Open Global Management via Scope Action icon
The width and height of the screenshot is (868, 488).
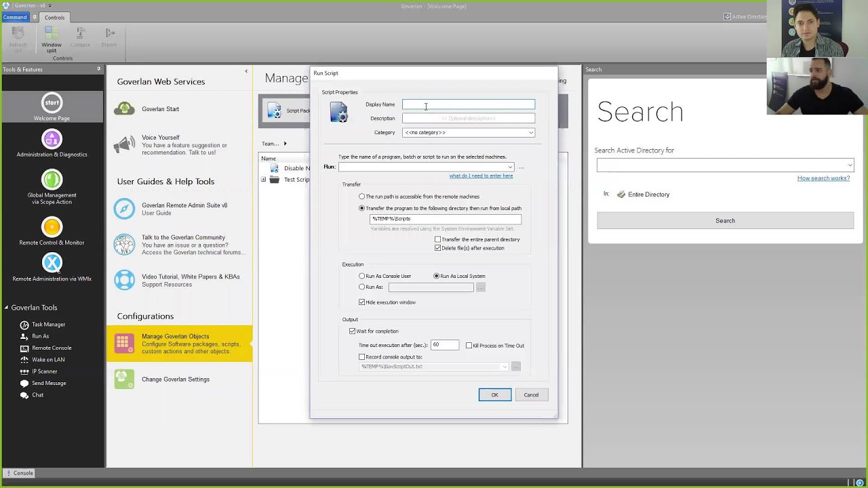click(x=52, y=180)
